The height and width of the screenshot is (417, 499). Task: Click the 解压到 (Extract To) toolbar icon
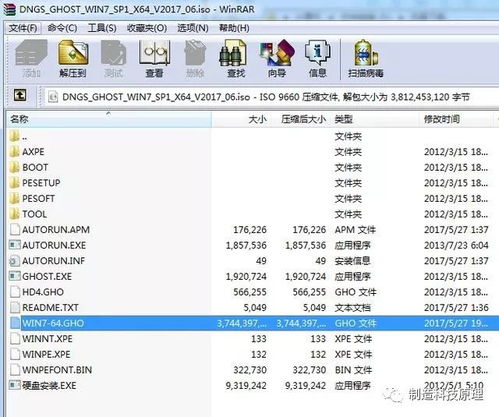pos(73,58)
